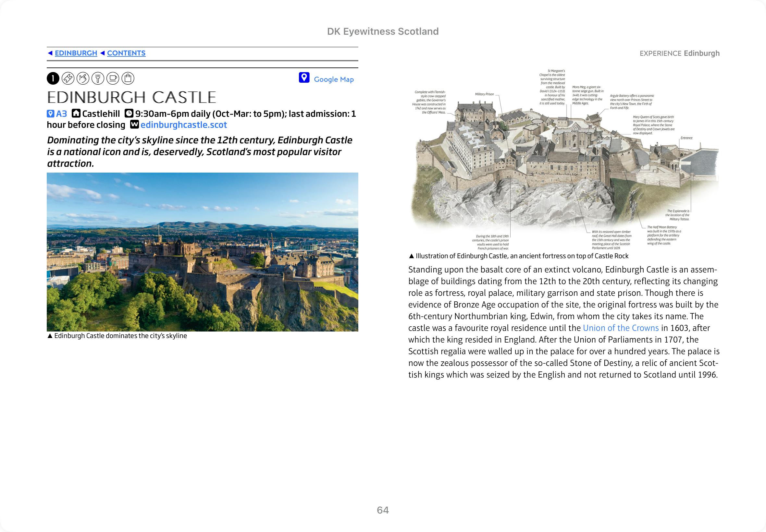766x532 pixels.
Task: Open the Google Map link
Action: click(x=333, y=79)
